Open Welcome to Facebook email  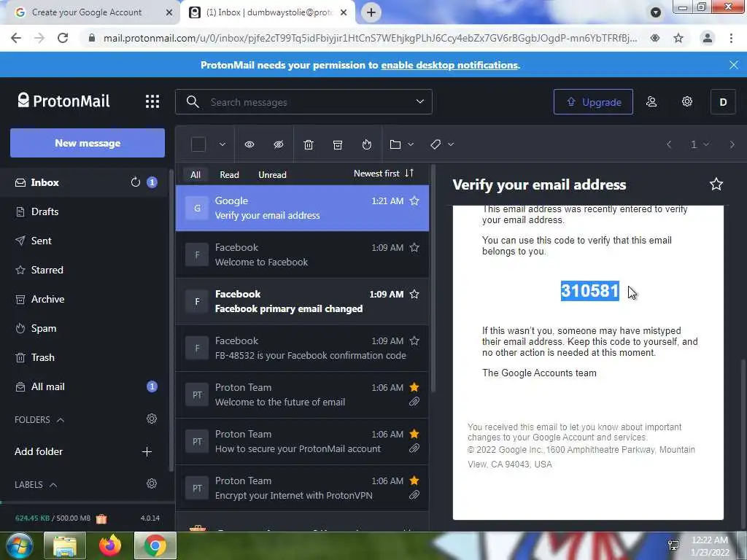pos(302,254)
